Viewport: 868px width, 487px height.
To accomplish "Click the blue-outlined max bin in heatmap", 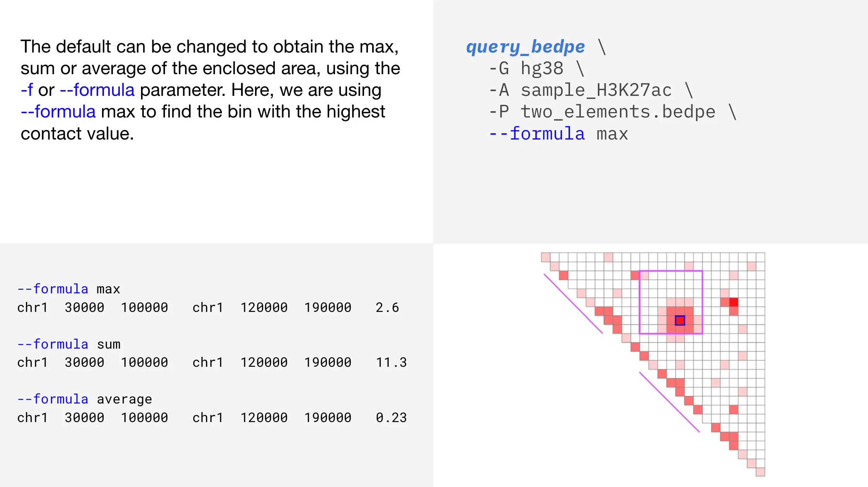I will coord(680,320).
